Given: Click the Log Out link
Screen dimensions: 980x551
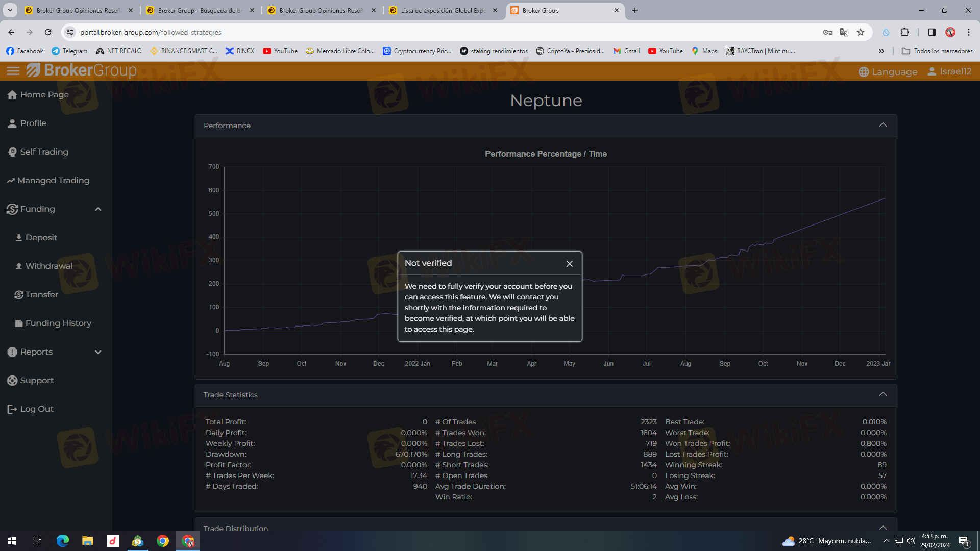Looking at the screenshot, I should [x=37, y=409].
